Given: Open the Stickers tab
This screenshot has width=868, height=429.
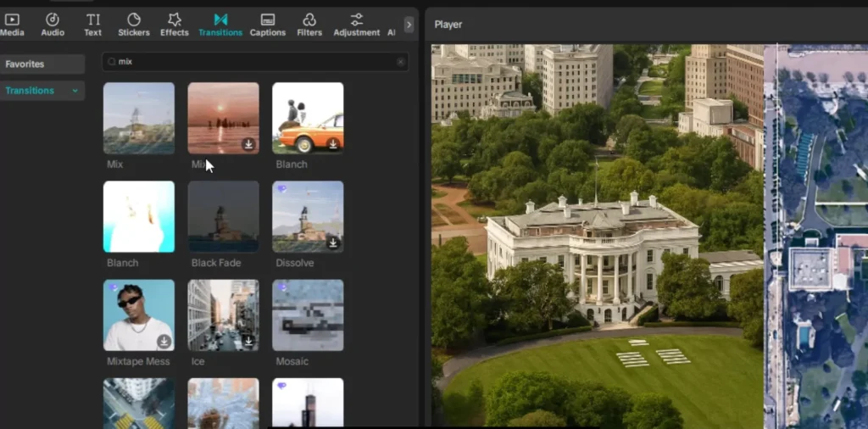Looking at the screenshot, I should [134, 25].
